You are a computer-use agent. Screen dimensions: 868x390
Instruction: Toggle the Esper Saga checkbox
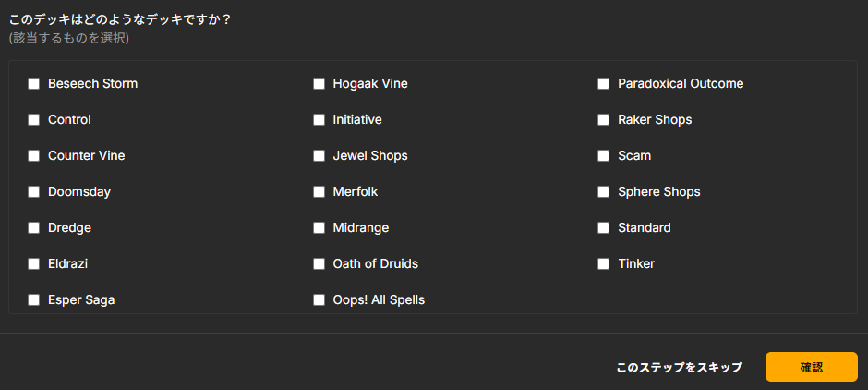(34, 300)
